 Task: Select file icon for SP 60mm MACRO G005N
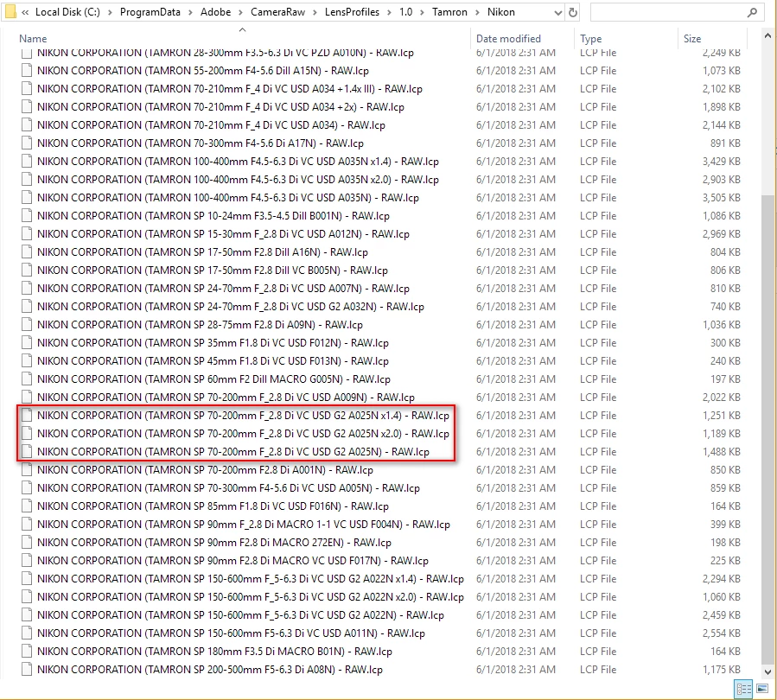27,379
